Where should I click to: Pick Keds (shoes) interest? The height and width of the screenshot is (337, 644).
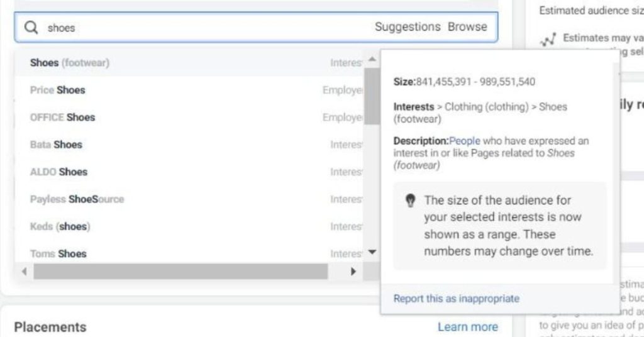[x=189, y=226]
